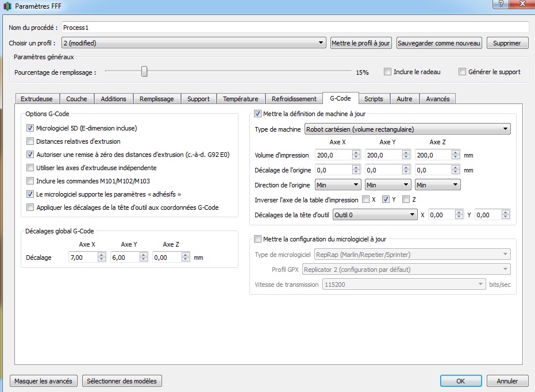535x392 pixels.
Task: Uncheck Inverser l'axe Y checkbox
Action: 386,199
